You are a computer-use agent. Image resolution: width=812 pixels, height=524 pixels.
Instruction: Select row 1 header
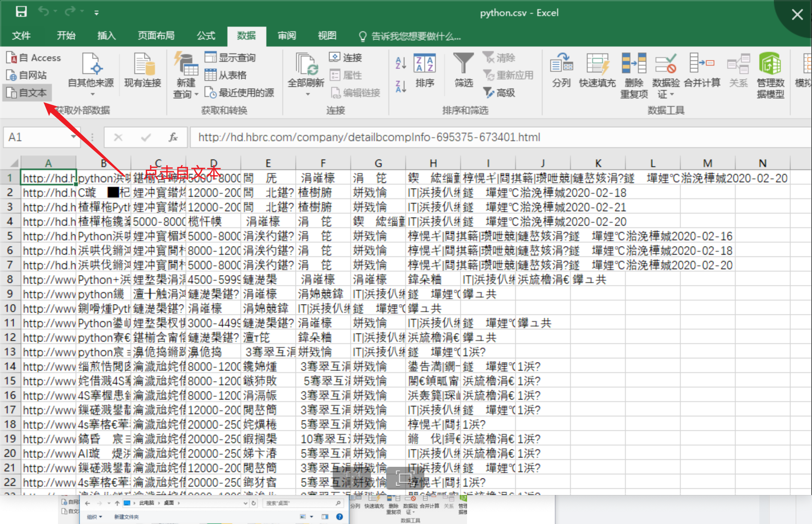coord(10,178)
